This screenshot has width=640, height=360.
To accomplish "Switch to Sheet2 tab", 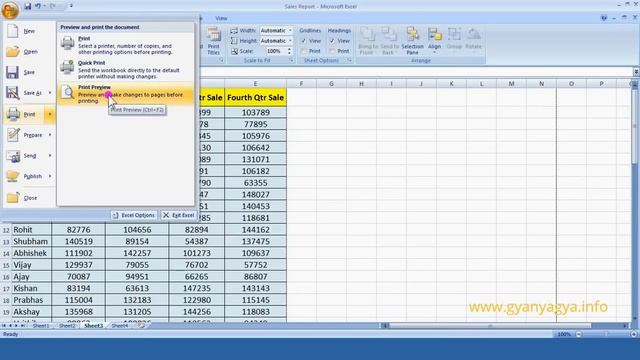I will pyautogui.click(x=67, y=326).
